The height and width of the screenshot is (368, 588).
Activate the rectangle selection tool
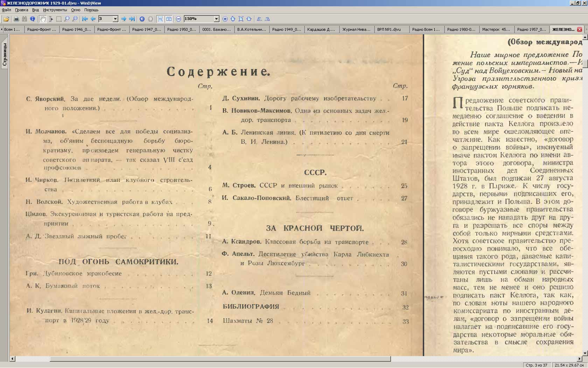coord(59,19)
